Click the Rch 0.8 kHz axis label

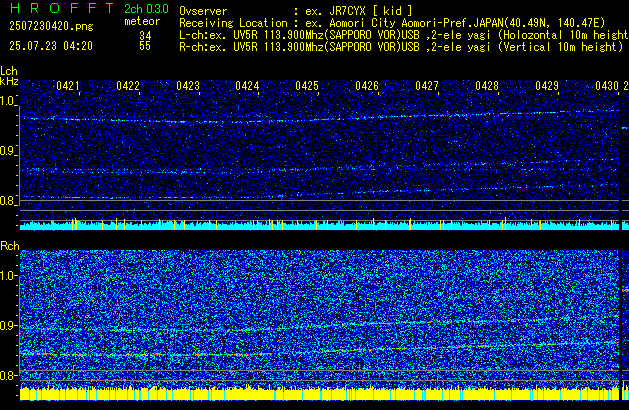click(x=8, y=375)
